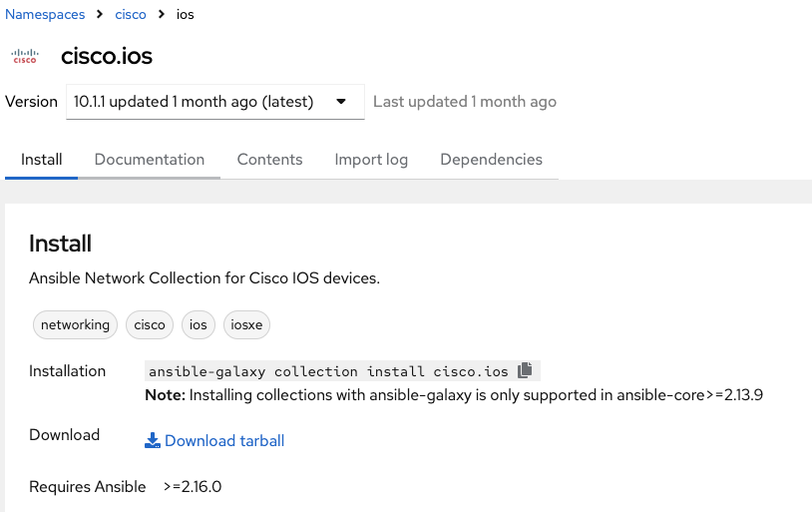Click the Cisco logo icon

(25, 56)
